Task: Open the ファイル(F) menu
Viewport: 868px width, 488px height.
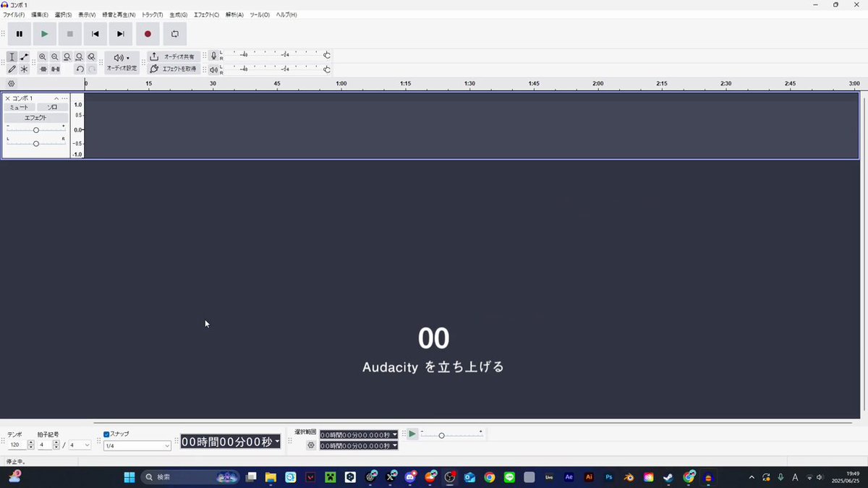Action: 14,14
